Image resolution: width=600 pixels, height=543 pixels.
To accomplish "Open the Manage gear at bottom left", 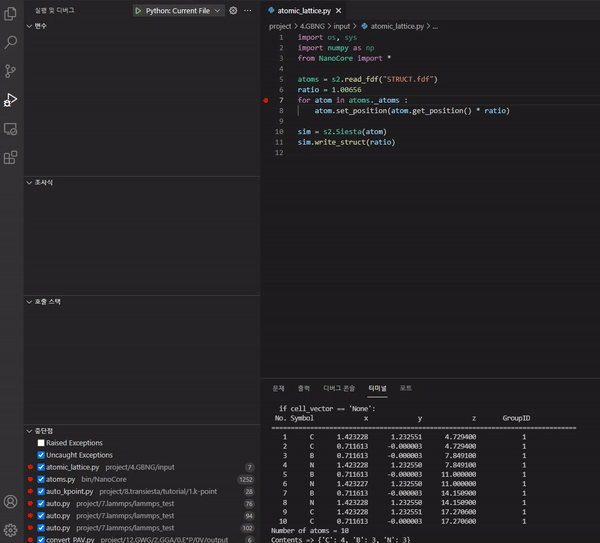I will (11, 530).
